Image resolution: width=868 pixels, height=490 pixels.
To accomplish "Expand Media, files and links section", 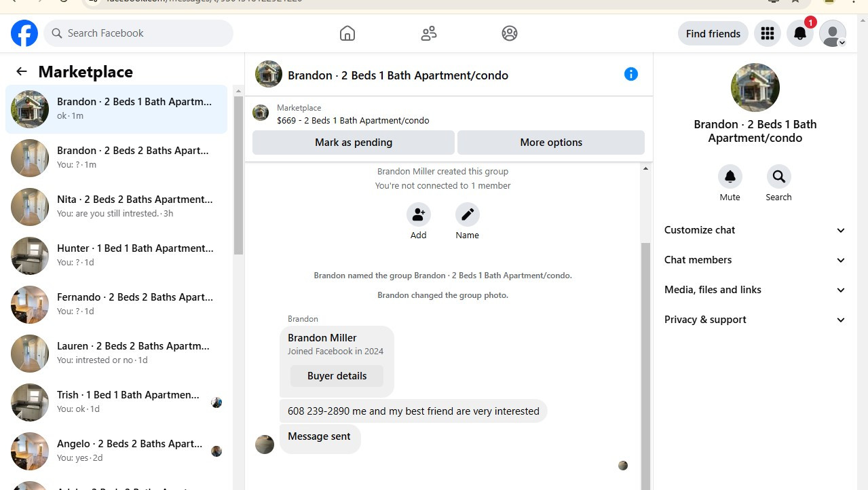I will [755, 290].
